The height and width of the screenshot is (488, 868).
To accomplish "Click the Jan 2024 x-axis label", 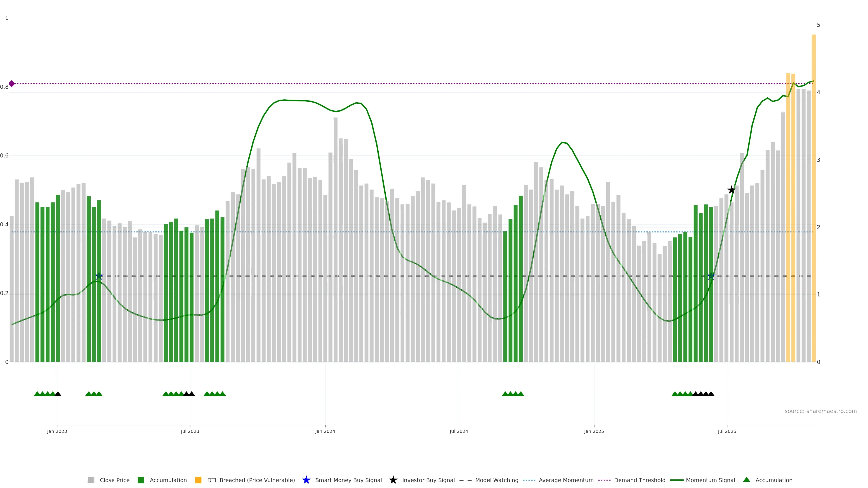I will coord(325,431).
